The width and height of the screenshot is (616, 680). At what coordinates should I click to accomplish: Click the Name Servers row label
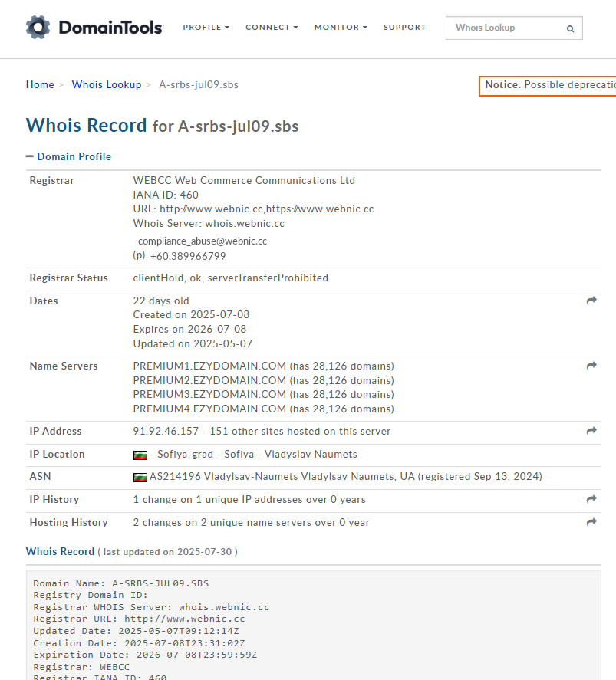pos(64,366)
